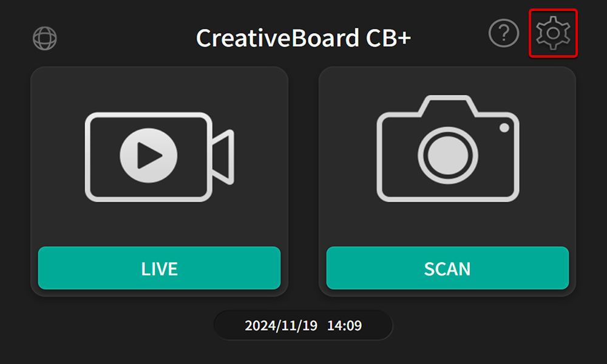Click the video camcorder icon in LIVE card
This screenshot has width=607, height=364.
(x=160, y=157)
